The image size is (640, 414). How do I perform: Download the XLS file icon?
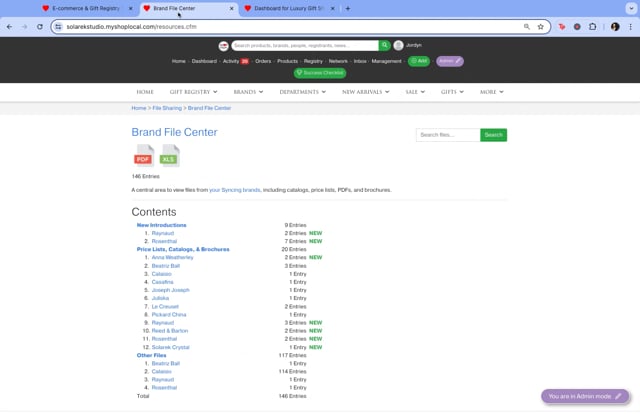click(169, 156)
